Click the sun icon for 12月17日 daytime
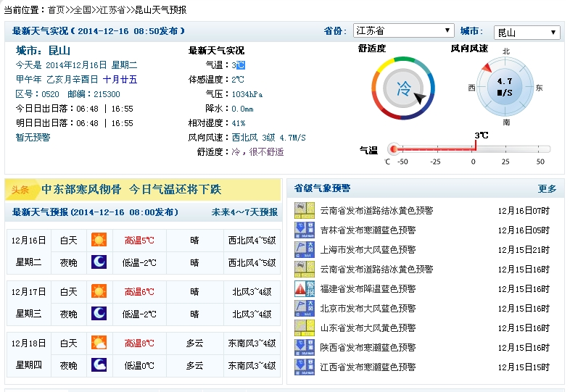Image resolution: width=570 pixels, height=392 pixels. click(99, 291)
